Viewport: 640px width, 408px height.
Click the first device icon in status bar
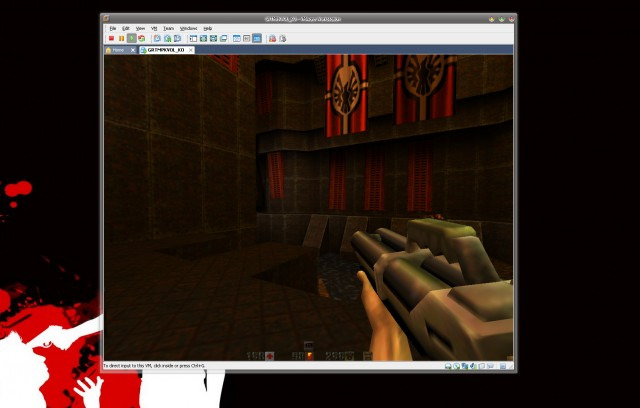448,366
